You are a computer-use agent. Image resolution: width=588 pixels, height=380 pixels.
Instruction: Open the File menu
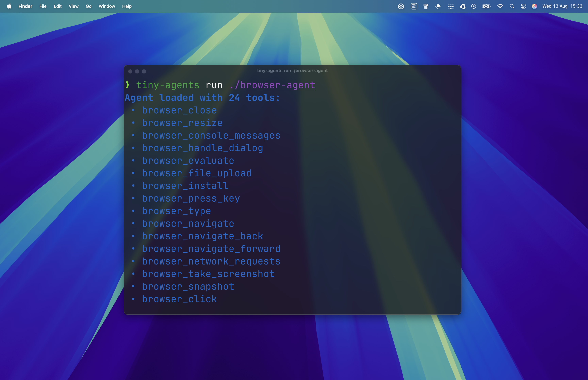coord(43,6)
